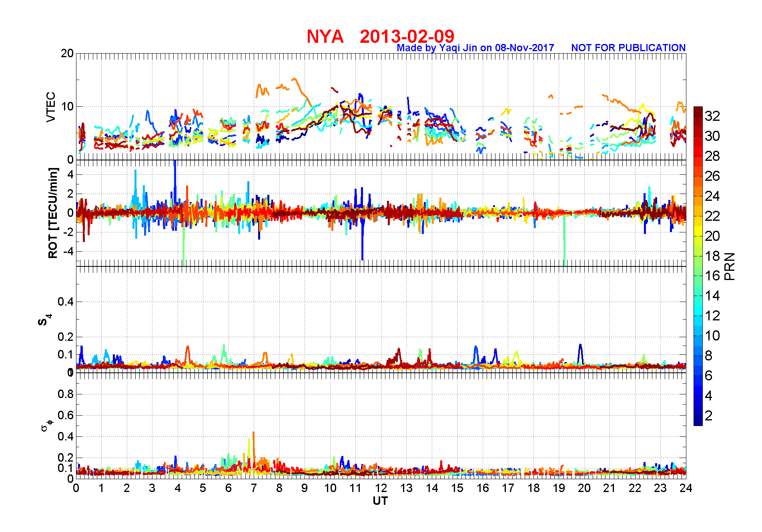Select the "Made by Yaqi Jin on 08-Nov-2017" credit text
The height and width of the screenshot is (532, 762).
[x=475, y=48]
